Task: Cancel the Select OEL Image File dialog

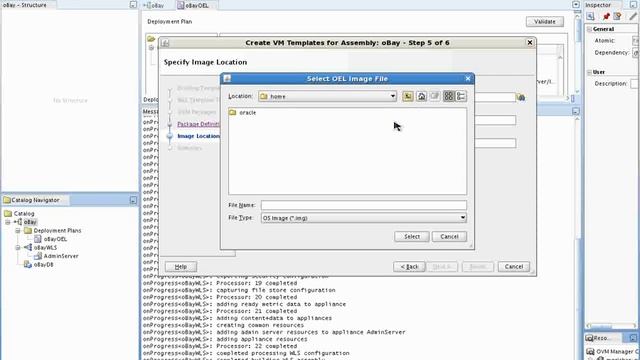Action: (449, 236)
